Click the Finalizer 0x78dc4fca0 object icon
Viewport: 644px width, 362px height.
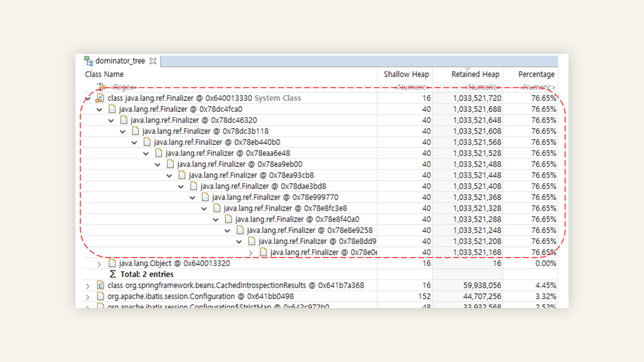112,109
